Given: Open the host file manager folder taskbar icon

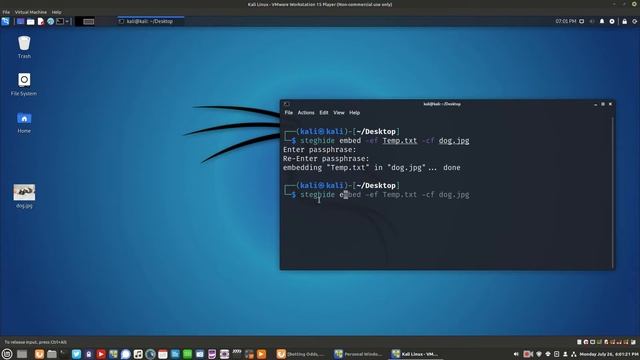Looking at the screenshot, I should click(51, 354).
